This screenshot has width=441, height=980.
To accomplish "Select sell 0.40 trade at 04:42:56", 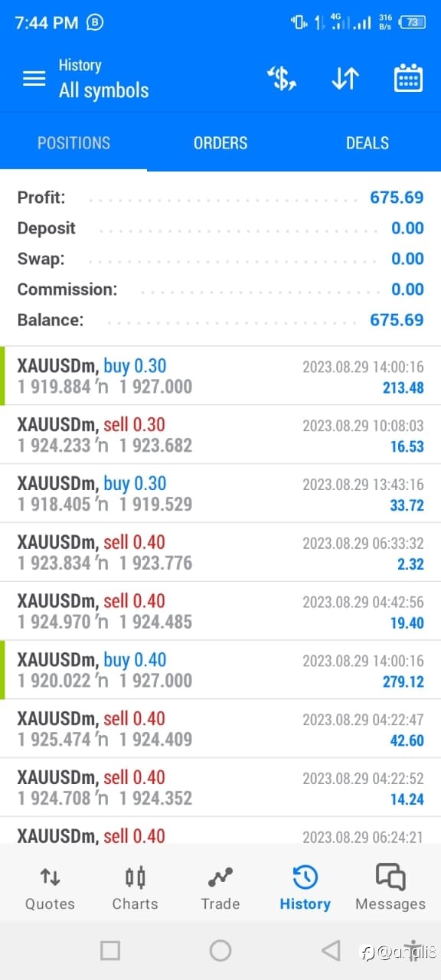I will 220,611.
